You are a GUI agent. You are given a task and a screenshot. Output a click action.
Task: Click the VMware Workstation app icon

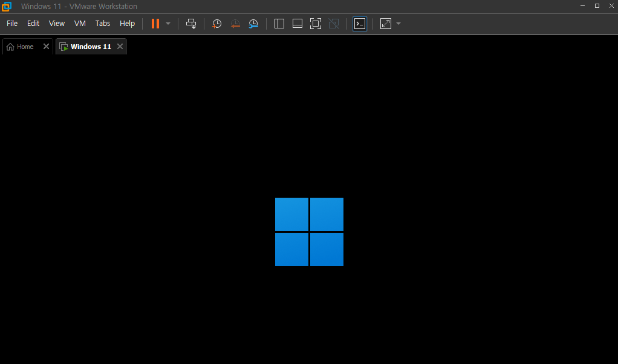pos(7,6)
